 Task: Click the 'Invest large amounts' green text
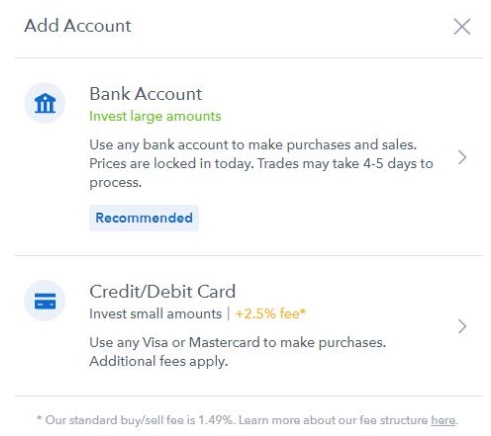pyautogui.click(x=155, y=116)
